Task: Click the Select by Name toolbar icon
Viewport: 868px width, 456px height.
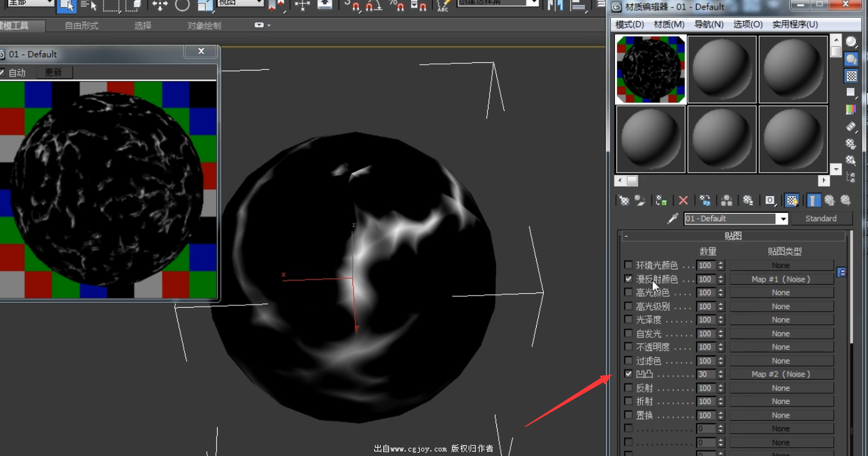Action: [89, 6]
